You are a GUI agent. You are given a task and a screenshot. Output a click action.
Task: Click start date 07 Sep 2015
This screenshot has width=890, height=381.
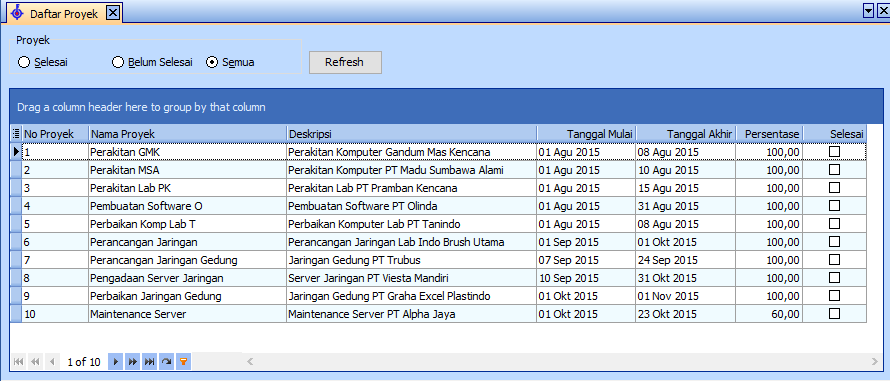tap(586, 259)
